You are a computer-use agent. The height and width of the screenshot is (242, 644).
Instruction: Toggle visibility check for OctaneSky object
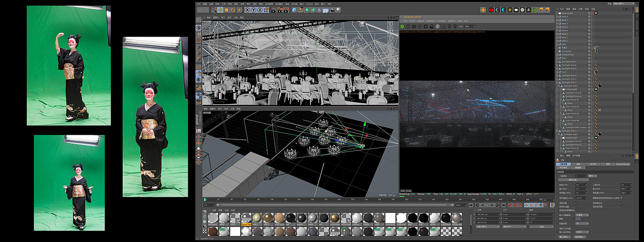pyautogui.click(x=589, y=51)
